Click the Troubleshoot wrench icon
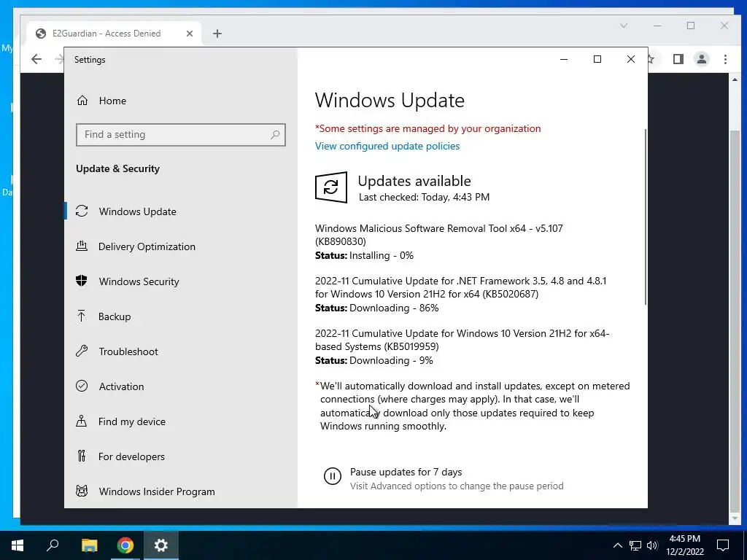747x560 pixels. pyautogui.click(x=82, y=351)
